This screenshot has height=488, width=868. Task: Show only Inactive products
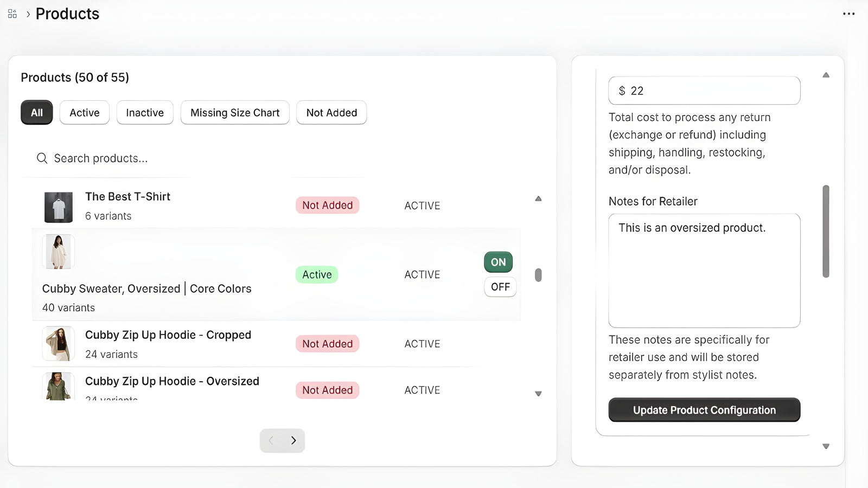click(145, 113)
